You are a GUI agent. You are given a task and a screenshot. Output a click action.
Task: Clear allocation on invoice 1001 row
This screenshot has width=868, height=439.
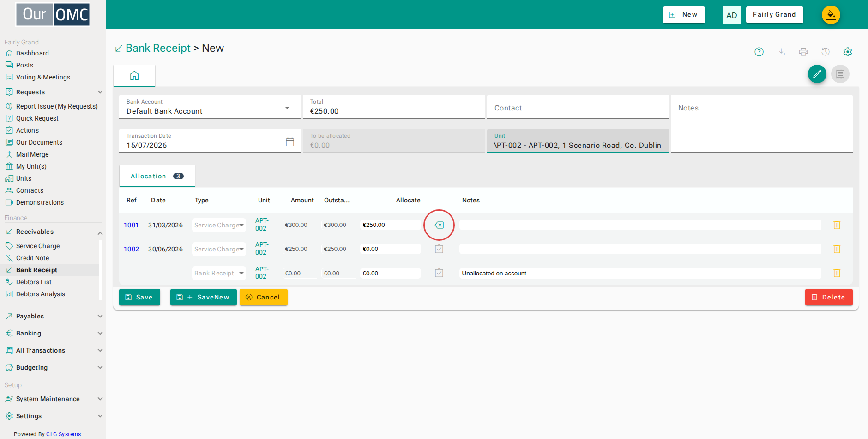439,225
